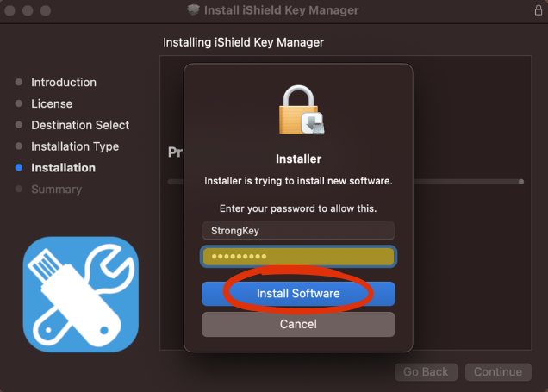This screenshot has width=548, height=392.
Task: Click the bold Installer dialog title
Action: (x=298, y=159)
